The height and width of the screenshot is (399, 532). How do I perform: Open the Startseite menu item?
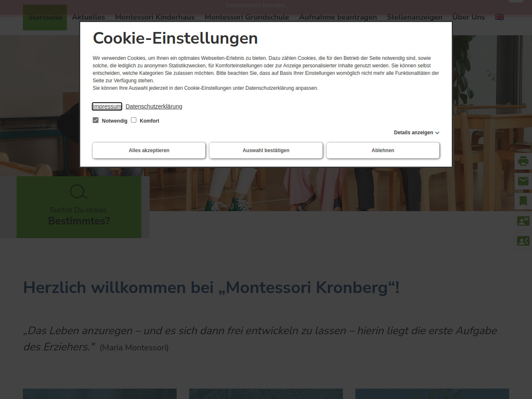pos(45,17)
